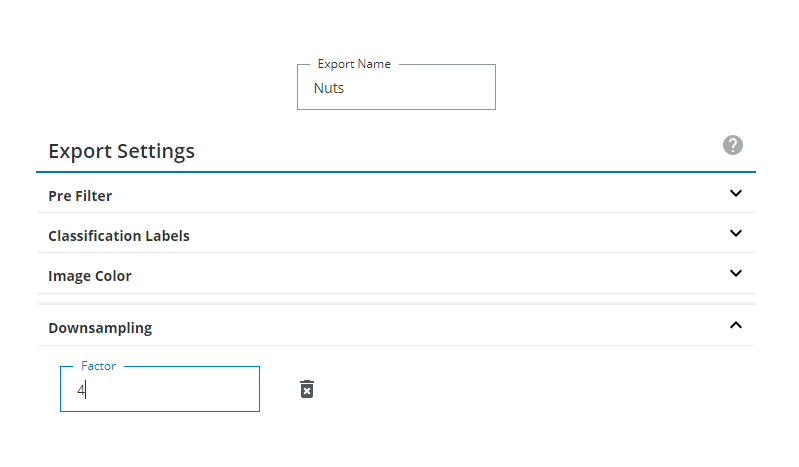The image size is (799, 467).
Task: Click the Classification Labels section title
Action: click(119, 236)
